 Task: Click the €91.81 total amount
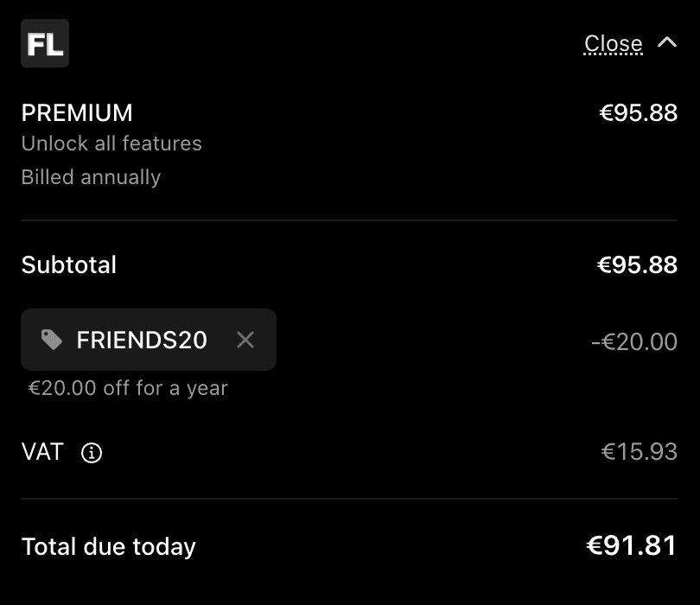click(x=631, y=545)
